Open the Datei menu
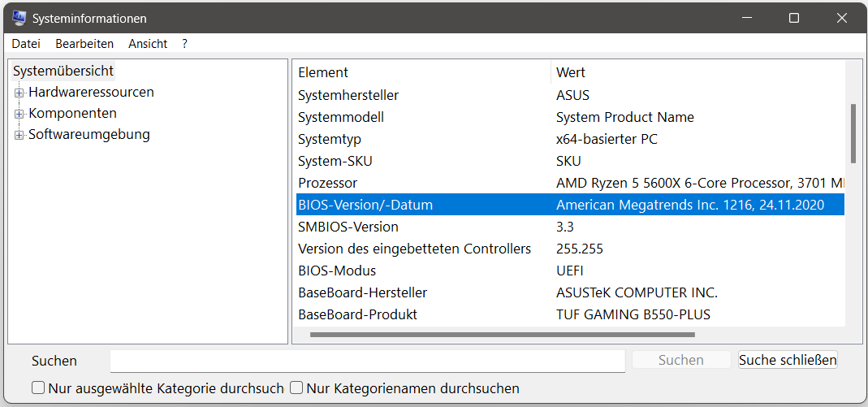 pyautogui.click(x=26, y=44)
